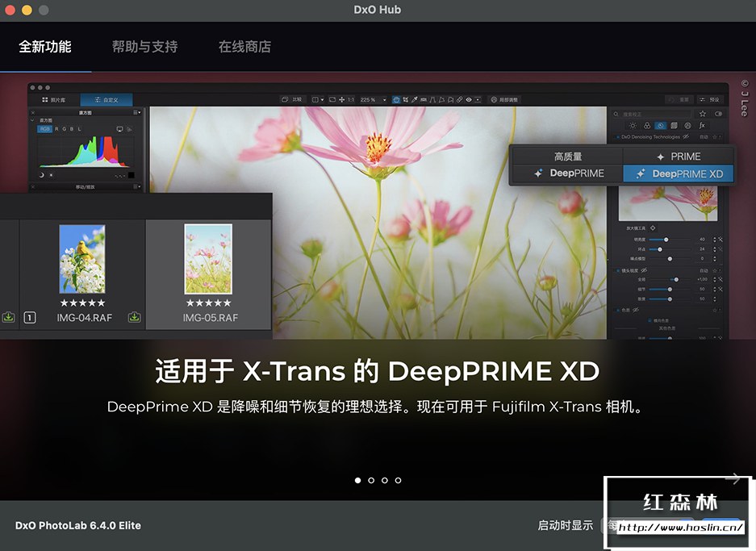Select the first carousel page dot

coord(357,480)
